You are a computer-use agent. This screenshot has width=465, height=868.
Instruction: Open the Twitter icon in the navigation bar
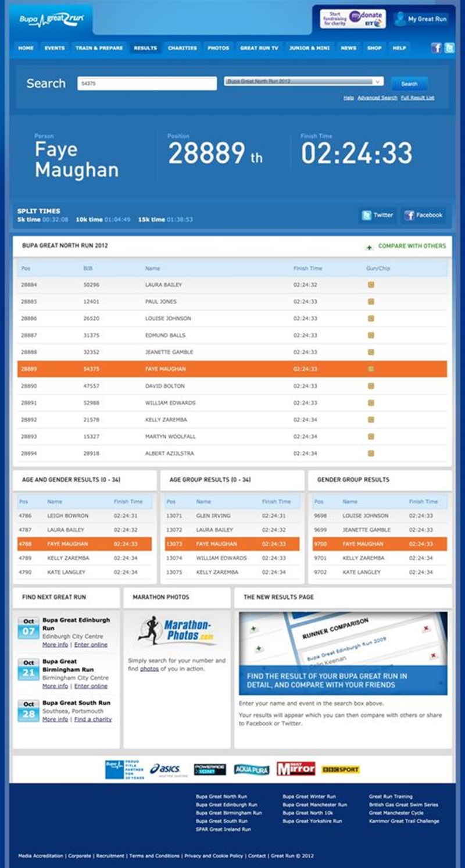tap(449, 48)
